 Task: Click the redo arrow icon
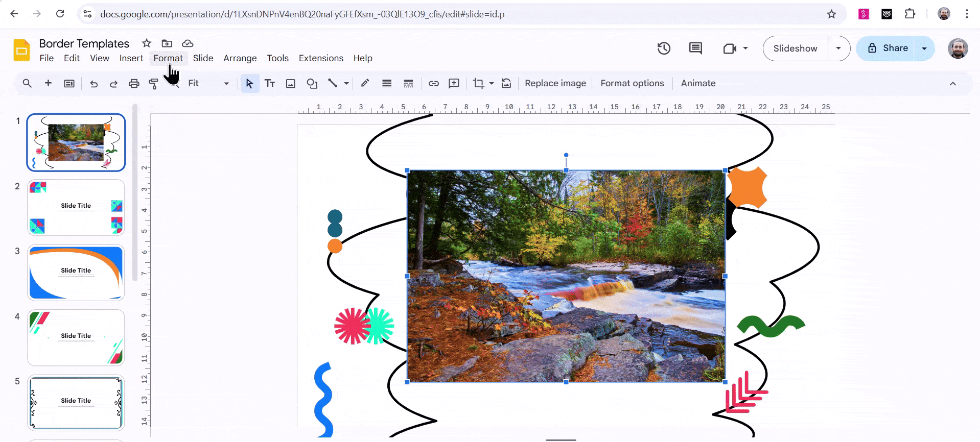pyautogui.click(x=113, y=84)
